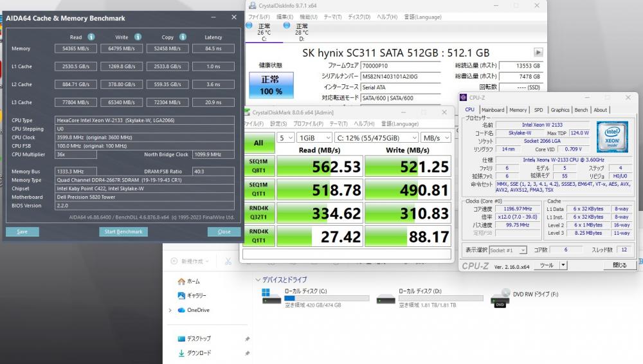Screen dimensions: 643x364
Task: Select OneDrive in Explorer sidebar
Action: (194, 310)
